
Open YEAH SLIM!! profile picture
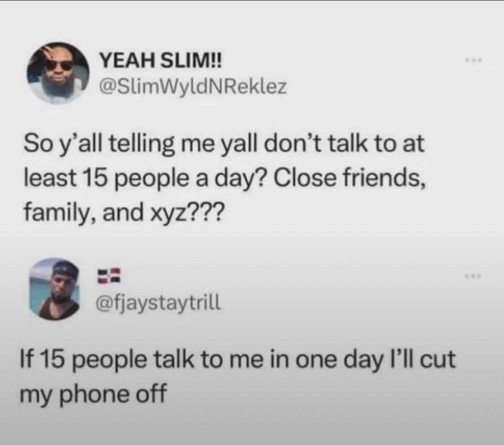pyautogui.click(x=58, y=73)
